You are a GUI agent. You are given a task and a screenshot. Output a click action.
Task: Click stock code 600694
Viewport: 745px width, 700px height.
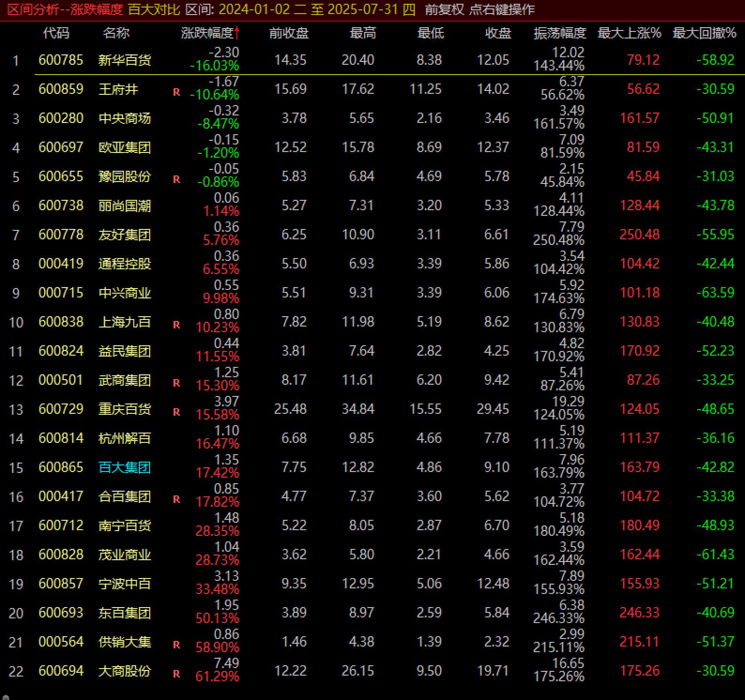[x=61, y=671]
